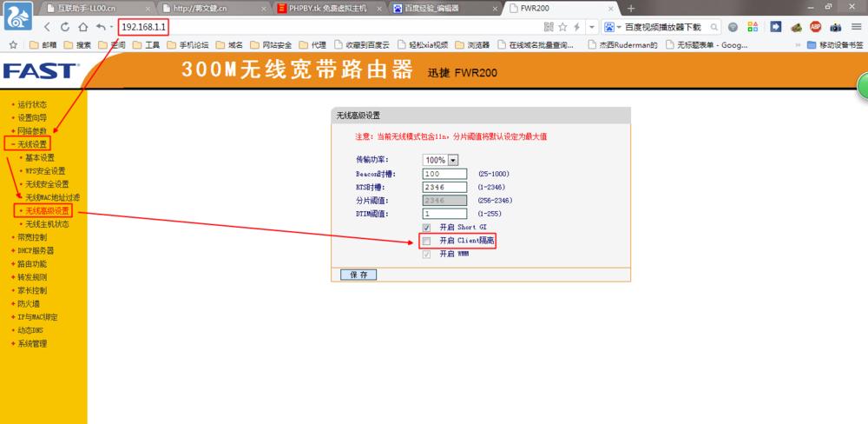Reload the page with the refresh icon
Viewport: 868px width, 424px height.
point(65,27)
